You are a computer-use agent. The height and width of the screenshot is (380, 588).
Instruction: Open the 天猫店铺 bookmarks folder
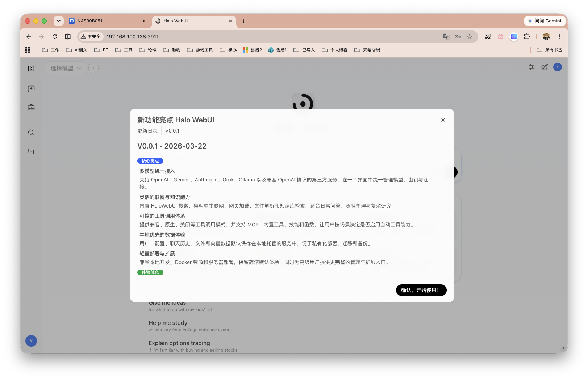pyautogui.click(x=367, y=50)
